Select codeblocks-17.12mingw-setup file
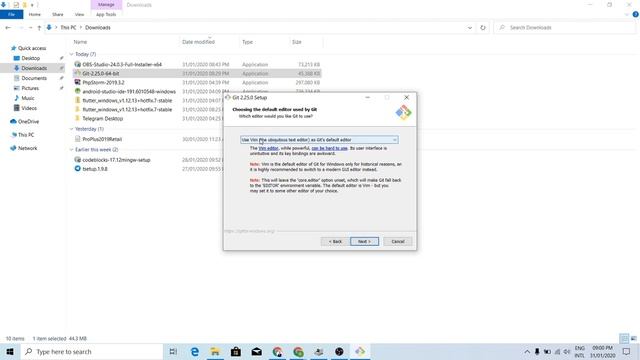640x360 pixels. click(116, 160)
